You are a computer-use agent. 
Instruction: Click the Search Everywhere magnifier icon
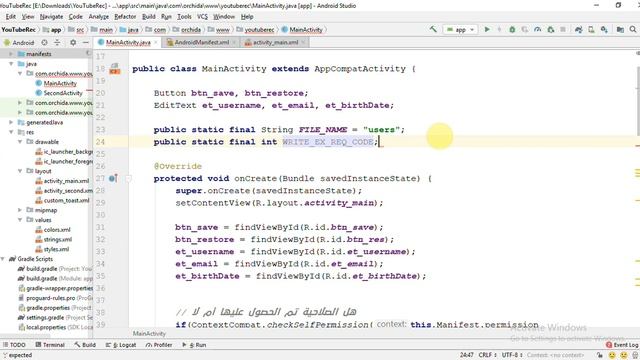(x=633, y=29)
